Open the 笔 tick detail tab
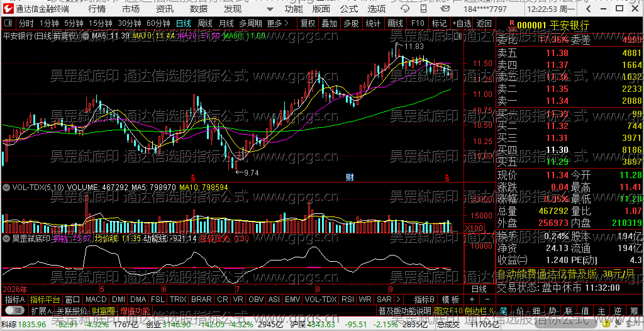 click(504, 310)
